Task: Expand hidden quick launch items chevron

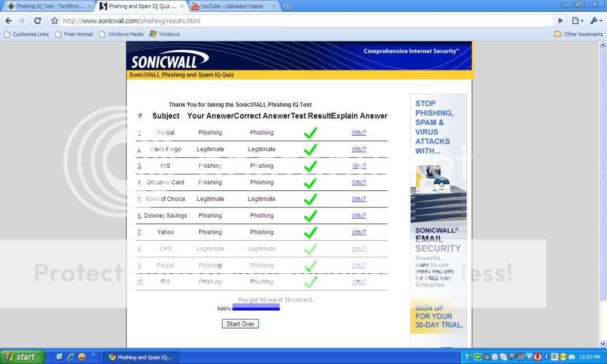Action: 93,355
